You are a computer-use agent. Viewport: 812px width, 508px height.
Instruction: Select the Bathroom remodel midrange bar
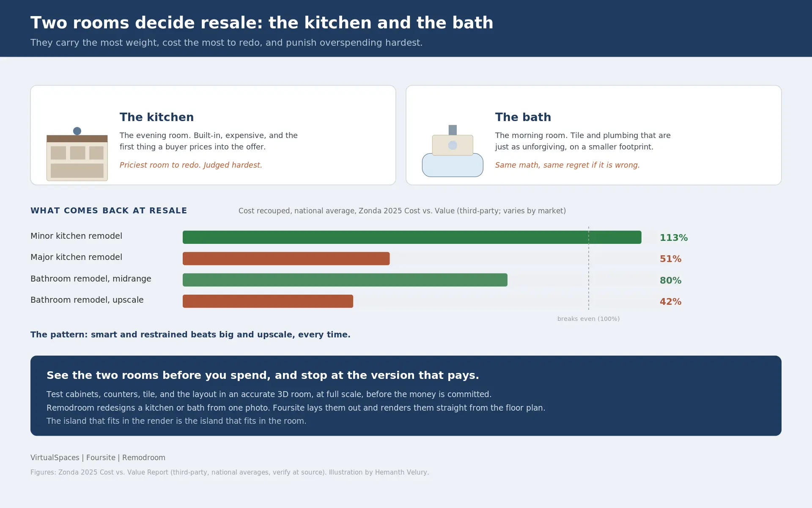click(345, 280)
